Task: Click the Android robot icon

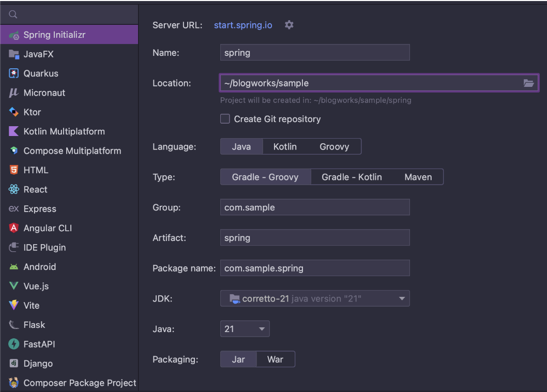Action: pos(13,267)
